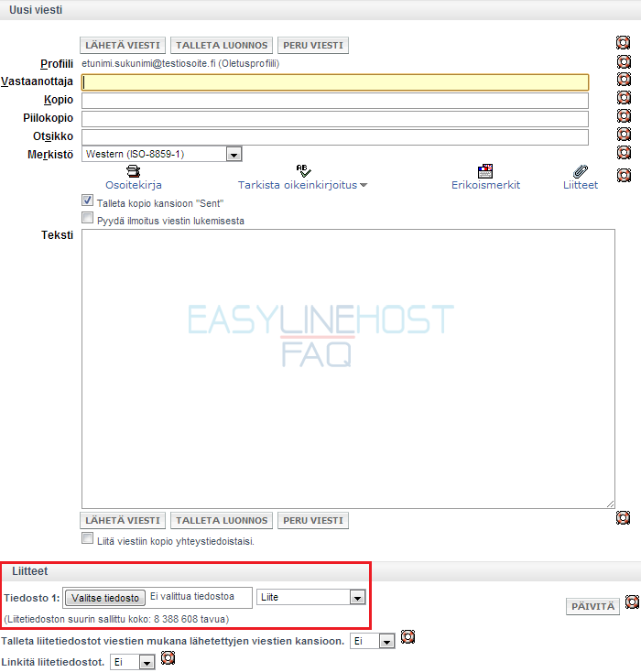The height and width of the screenshot is (672, 641).
Task: Check Liitä viestiin kopio yhteystiedoistasi
Action: click(x=88, y=538)
